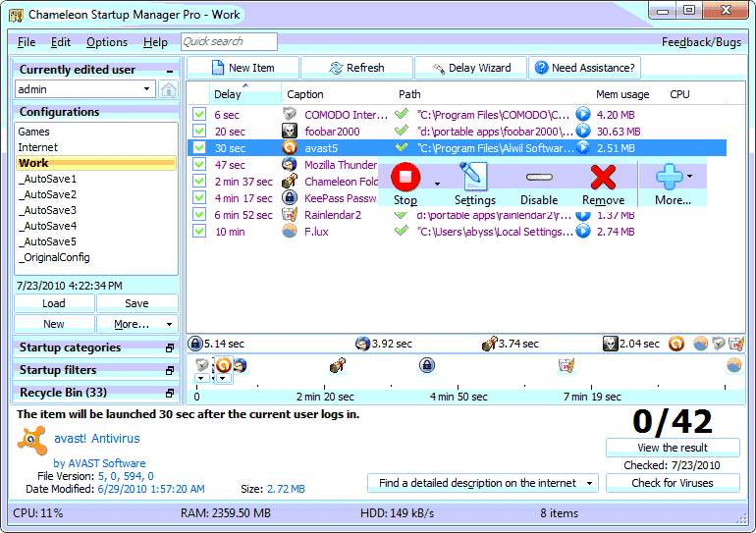
Task: Open the Options menu
Action: click(x=107, y=42)
